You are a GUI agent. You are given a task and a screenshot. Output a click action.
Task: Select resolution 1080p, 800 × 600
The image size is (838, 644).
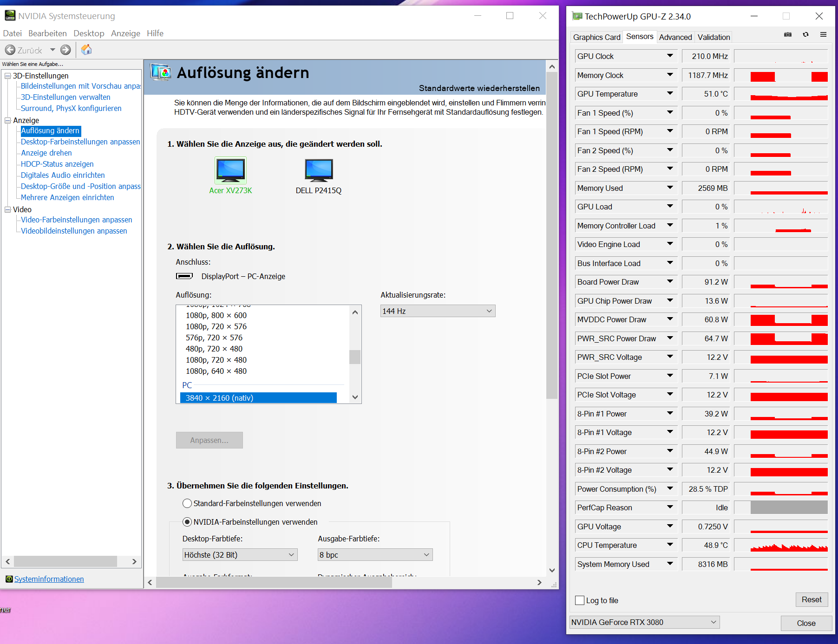tap(216, 315)
